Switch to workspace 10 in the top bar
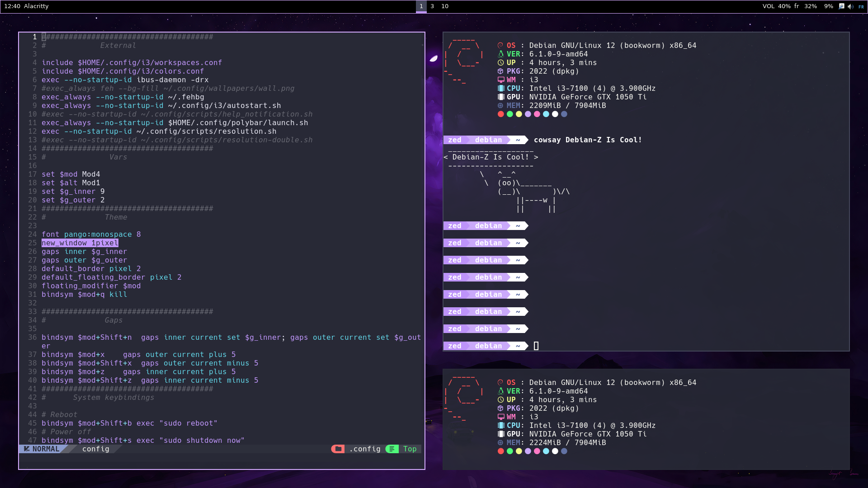 pos(445,6)
